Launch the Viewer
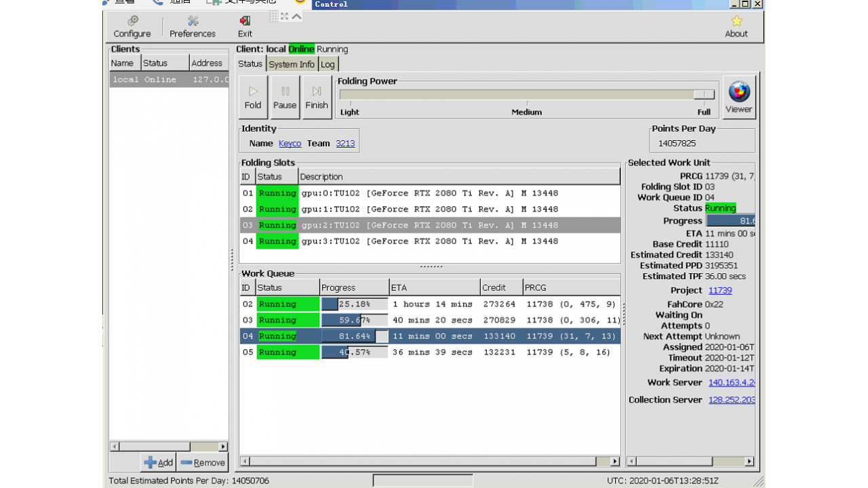868x488 pixels. coord(738,98)
